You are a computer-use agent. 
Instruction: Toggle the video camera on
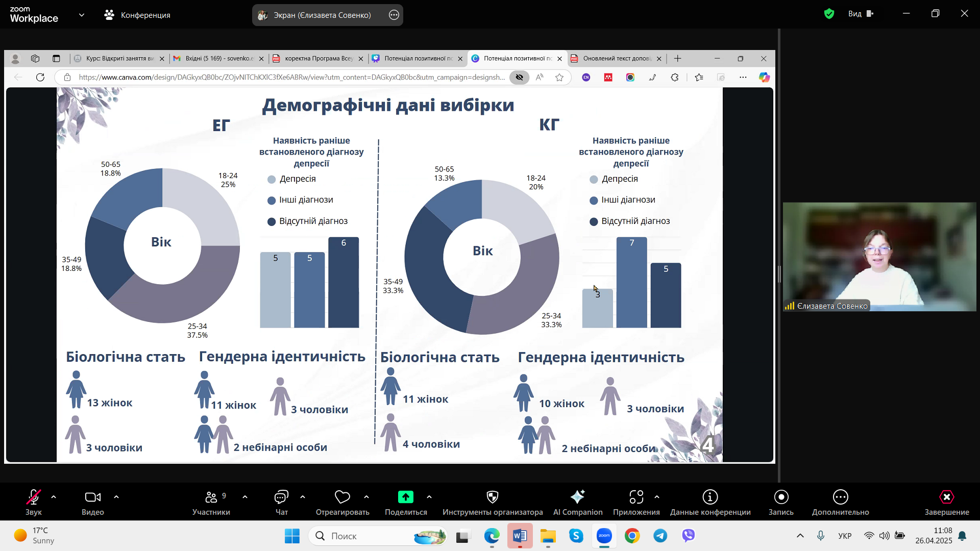click(x=92, y=497)
